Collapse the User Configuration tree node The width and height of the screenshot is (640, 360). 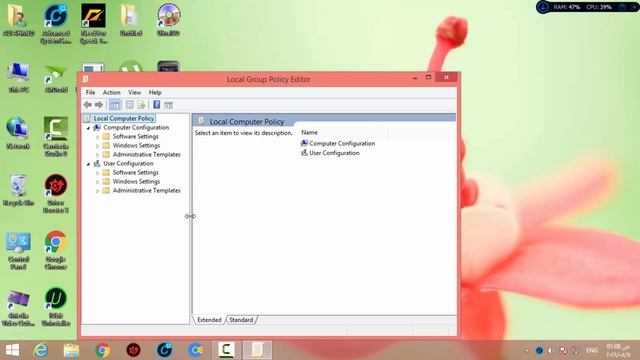(x=88, y=164)
